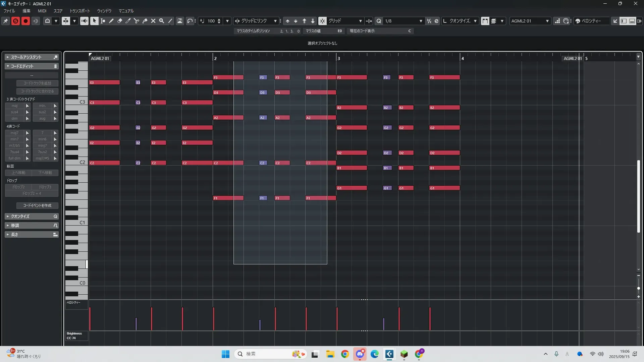The image size is (644, 362).
Task: Select the Erase tool in toolbar
Action: tap(120, 21)
